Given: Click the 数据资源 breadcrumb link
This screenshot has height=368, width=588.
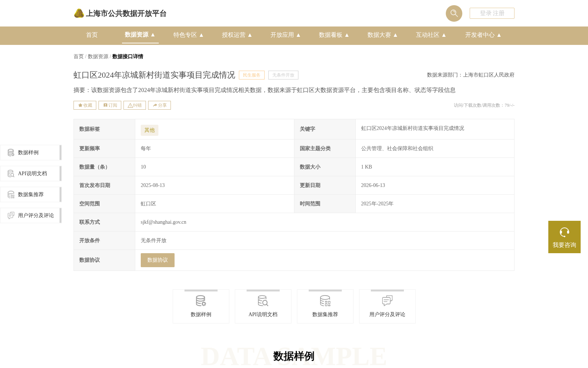Looking at the screenshot, I should 98,57.
